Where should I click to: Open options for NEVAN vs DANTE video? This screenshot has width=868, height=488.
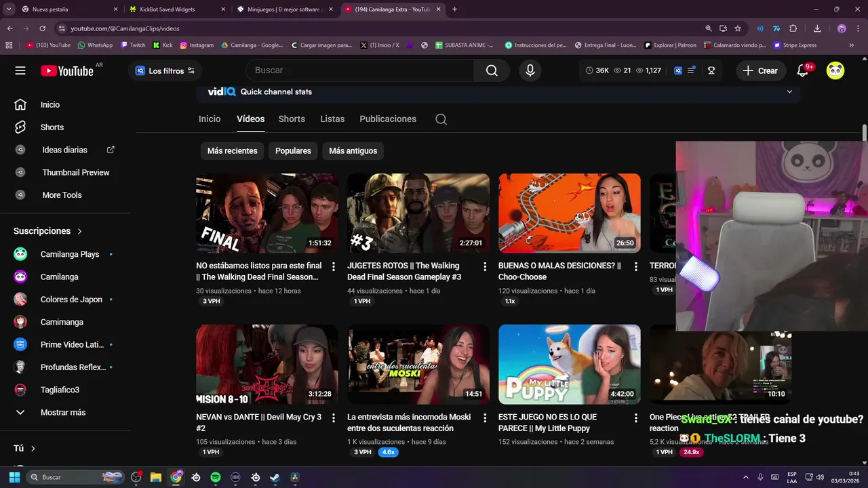coord(333,418)
